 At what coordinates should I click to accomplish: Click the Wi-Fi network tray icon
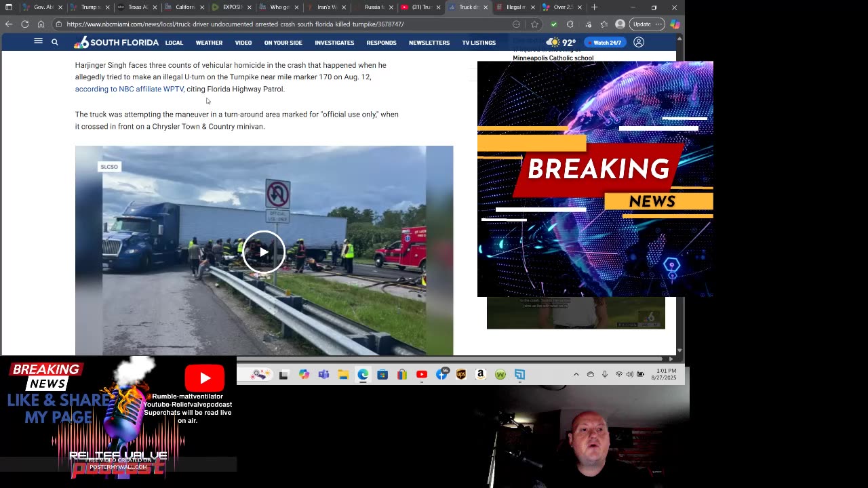618,374
